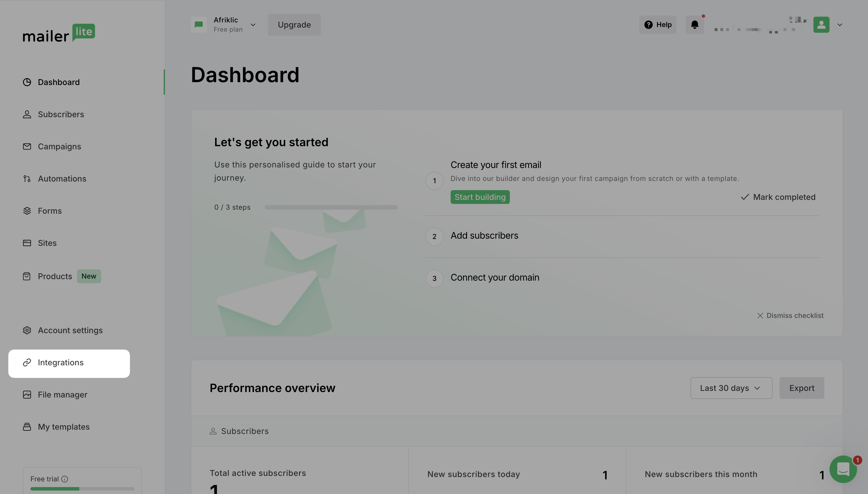Viewport: 868px width, 494px height.
Task: Open the Last 30 days dropdown
Action: pyautogui.click(x=731, y=388)
